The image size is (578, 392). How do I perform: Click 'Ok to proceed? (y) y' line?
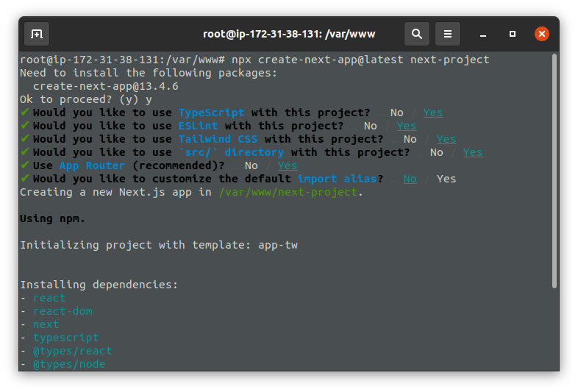86,99
